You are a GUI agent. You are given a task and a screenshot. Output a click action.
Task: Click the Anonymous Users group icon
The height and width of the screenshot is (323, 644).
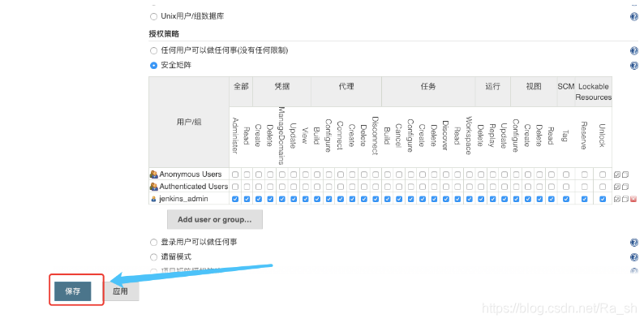tap(154, 174)
